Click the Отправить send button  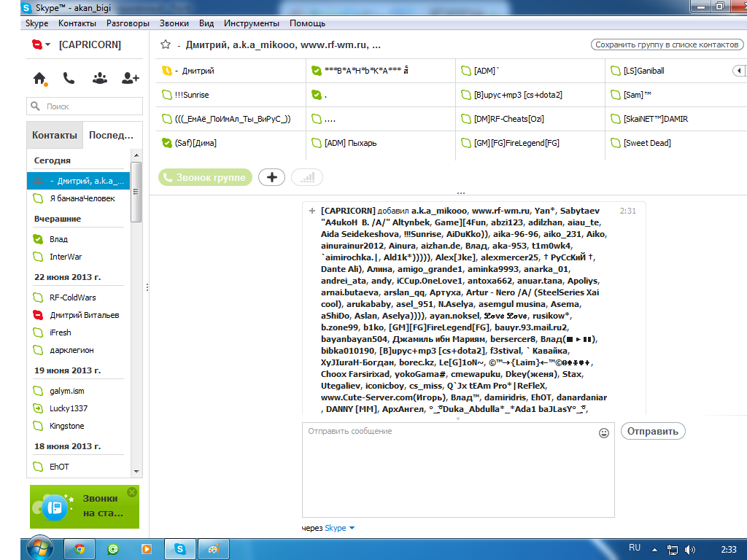[x=653, y=431]
